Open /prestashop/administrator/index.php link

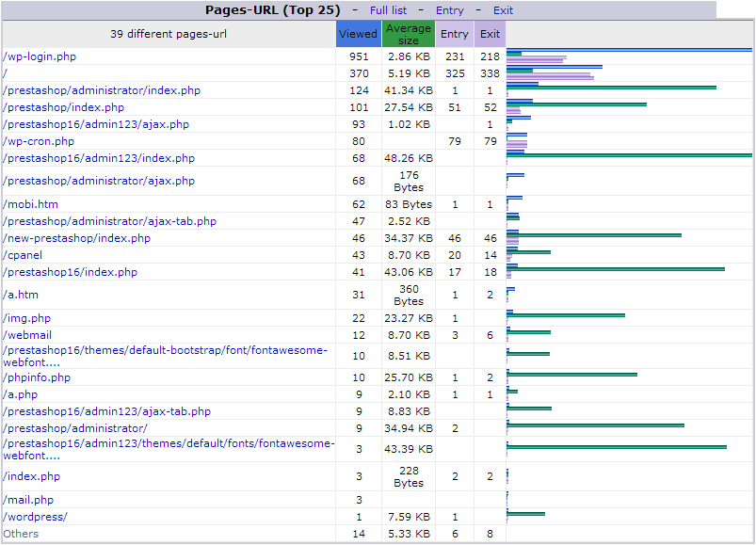(x=102, y=90)
